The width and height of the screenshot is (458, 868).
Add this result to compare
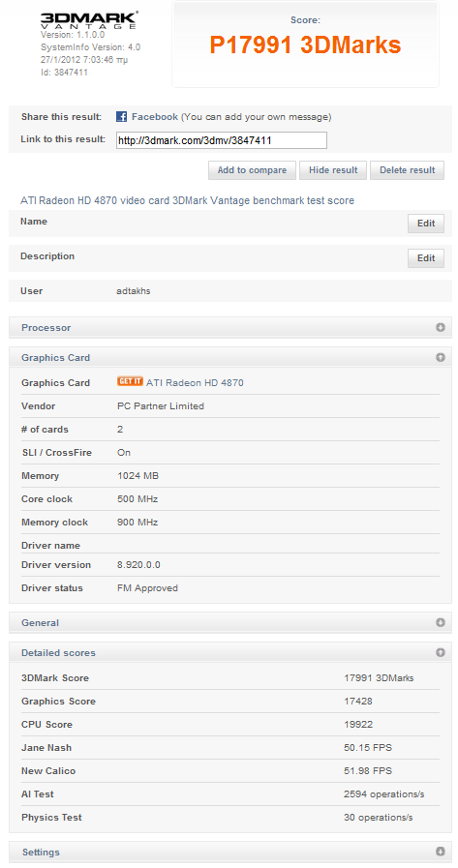(x=252, y=170)
